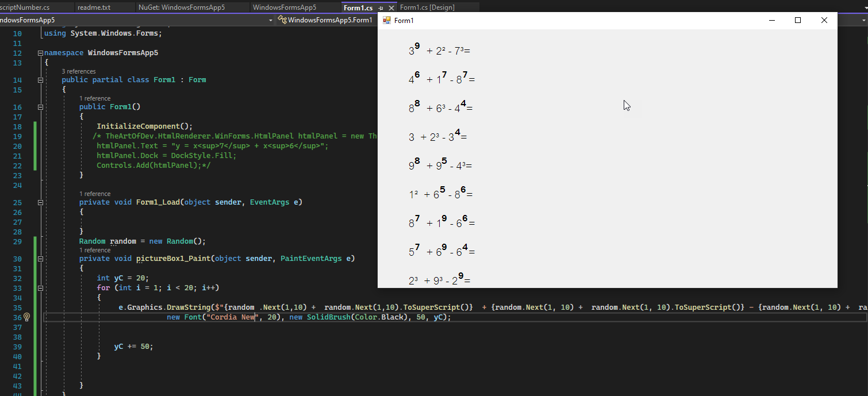Open the WindowsFormsApp5 project scope dropdown

[271, 20]
